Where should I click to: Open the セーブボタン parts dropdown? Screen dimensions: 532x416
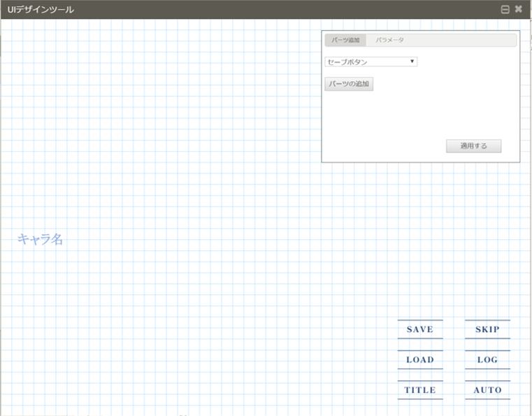pos(371,62)
